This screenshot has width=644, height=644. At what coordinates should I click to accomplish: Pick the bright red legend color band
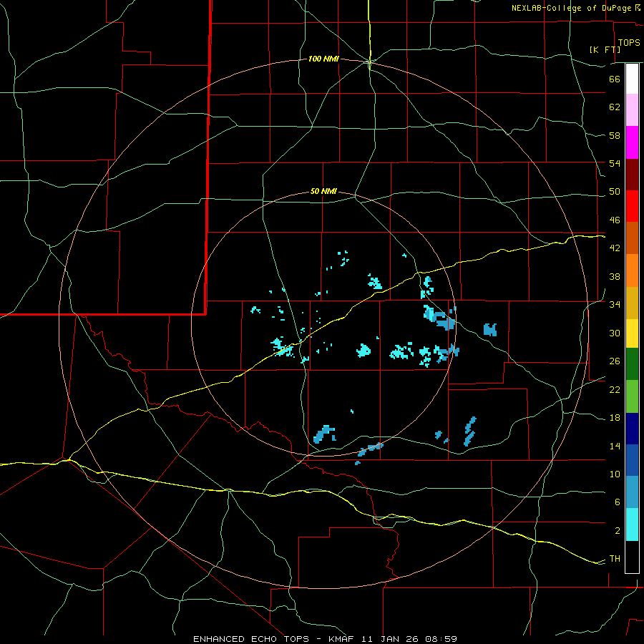(x=632, y=205)
